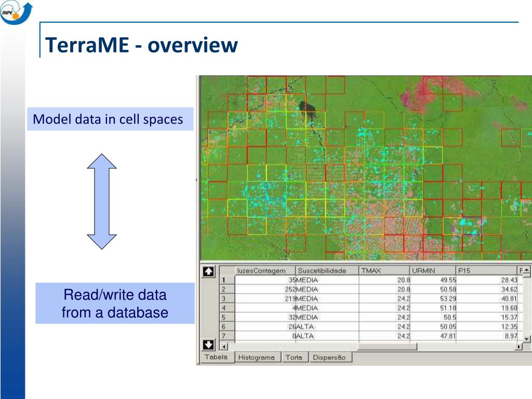Viewport: 532px width, 399px height.
Task: Click the horizontal scroll-right arrow
Action: coord(519,347)
